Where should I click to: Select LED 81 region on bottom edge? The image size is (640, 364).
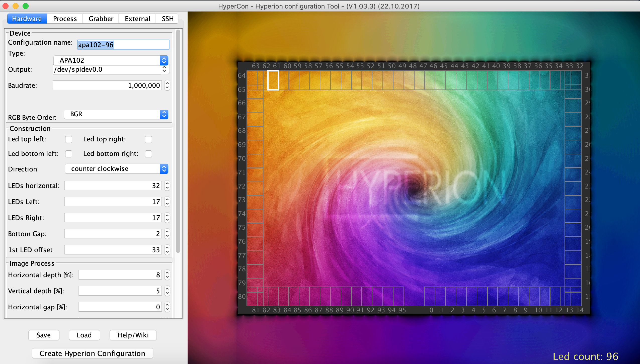coord(252,296)
